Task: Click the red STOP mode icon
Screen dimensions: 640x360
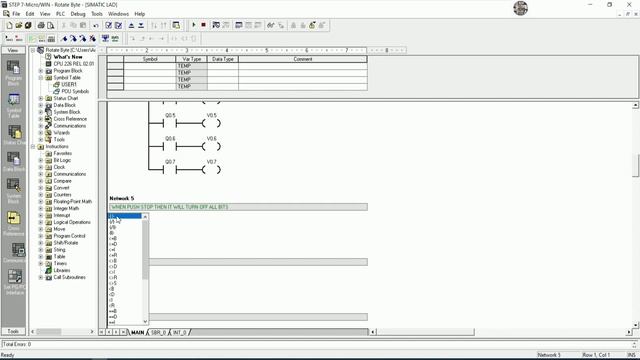Action: pos(203,25)
